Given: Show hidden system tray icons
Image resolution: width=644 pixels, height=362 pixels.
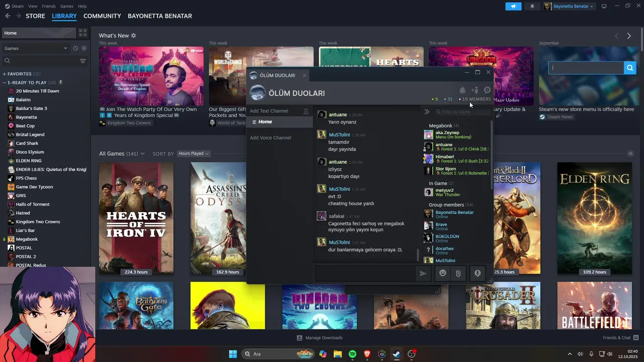Looking at the screenshot, I should coord(570,354).
